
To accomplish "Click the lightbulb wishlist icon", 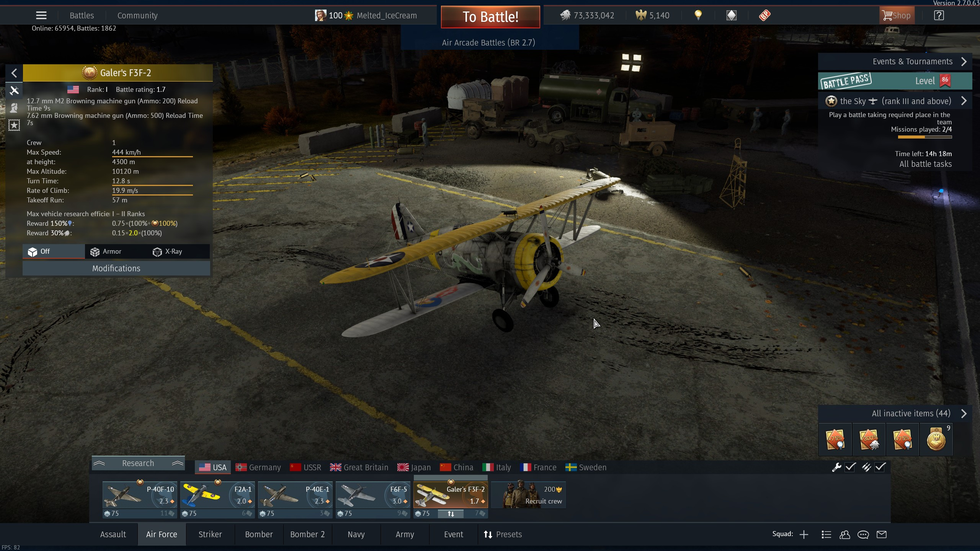I will tap(698, 15).
